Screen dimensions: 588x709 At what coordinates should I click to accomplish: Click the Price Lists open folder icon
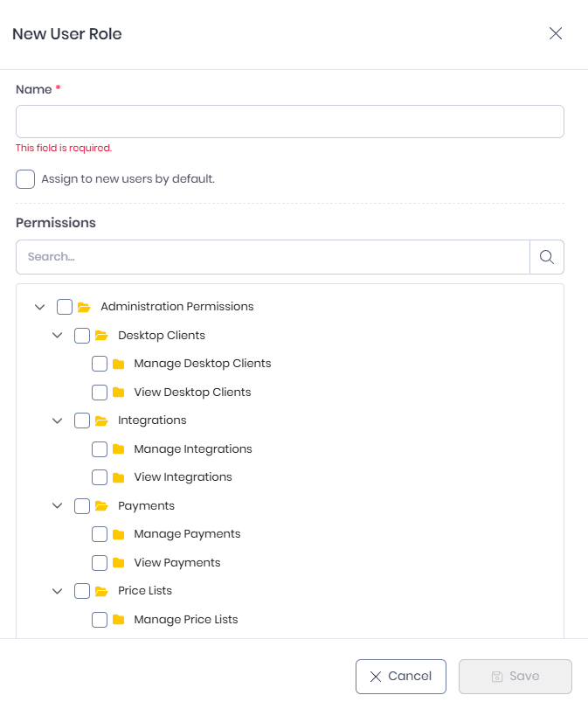point(101,591)
